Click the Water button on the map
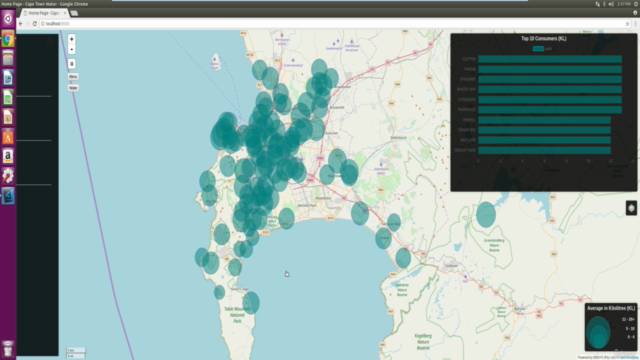640x360 pixels. [73, 88]
